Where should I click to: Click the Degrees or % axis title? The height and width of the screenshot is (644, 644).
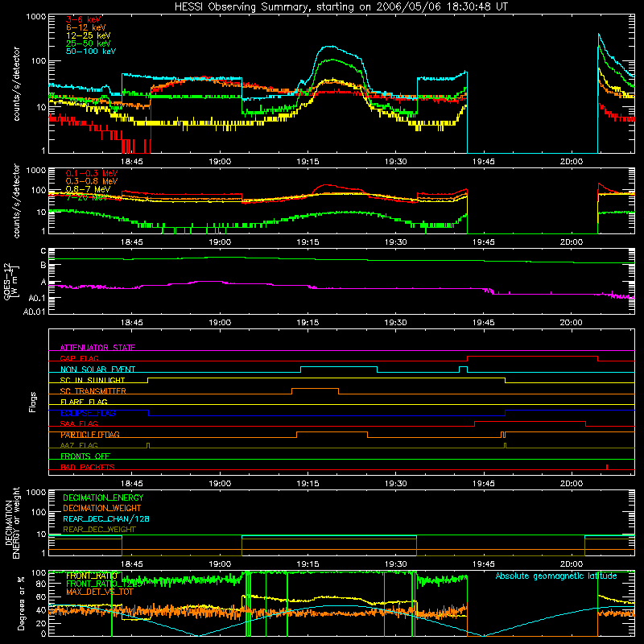22,603
